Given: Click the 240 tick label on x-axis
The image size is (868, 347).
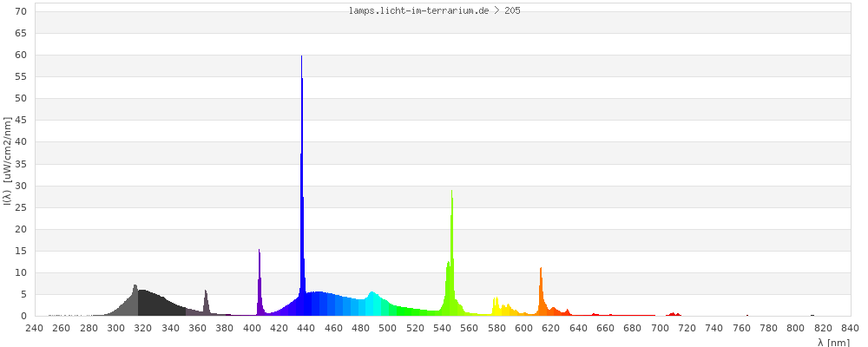Looking at the screenshot, I should click(x=35, y=328).
